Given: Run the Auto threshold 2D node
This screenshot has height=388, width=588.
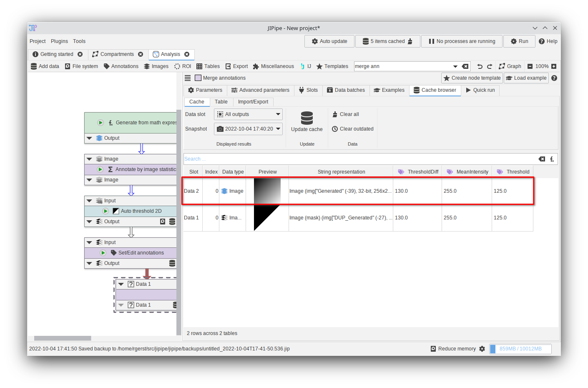Looking at the screenshot, I should [106, 211].
